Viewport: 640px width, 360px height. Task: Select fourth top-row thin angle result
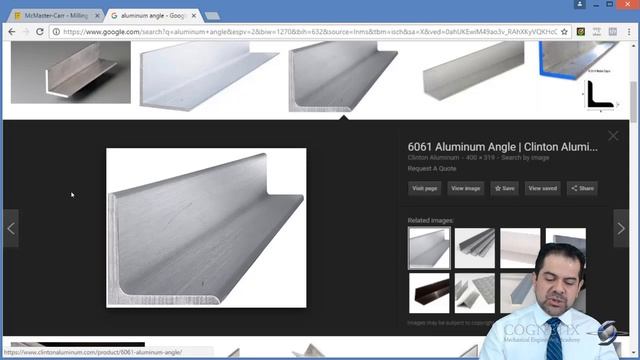(x=473, y=71)
